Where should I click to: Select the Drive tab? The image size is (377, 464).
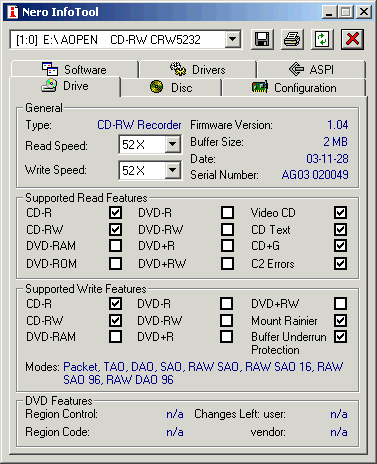point(65,86)
